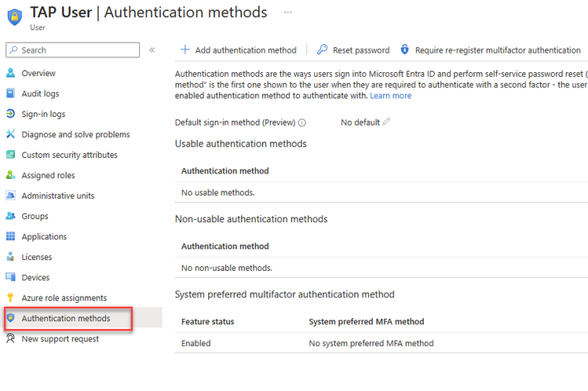Open Audit logs from sidebar
The height and width of the screenshot is (391, 588).
click(x=40, y=93)
